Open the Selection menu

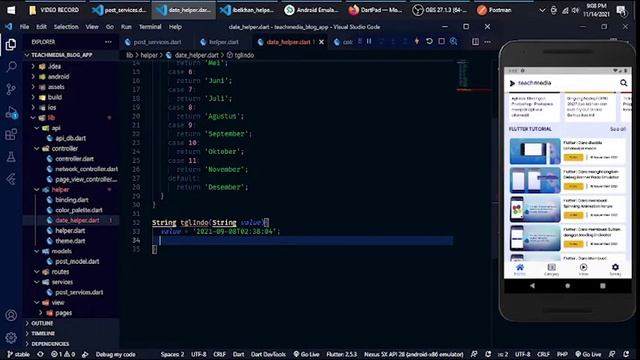(66, 27)
